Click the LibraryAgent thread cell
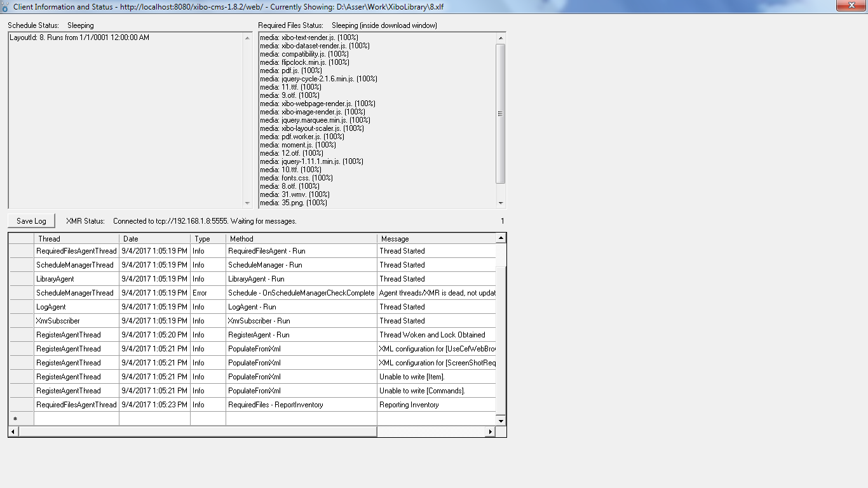This screenshot has width=868, height=488. point(77,279)
